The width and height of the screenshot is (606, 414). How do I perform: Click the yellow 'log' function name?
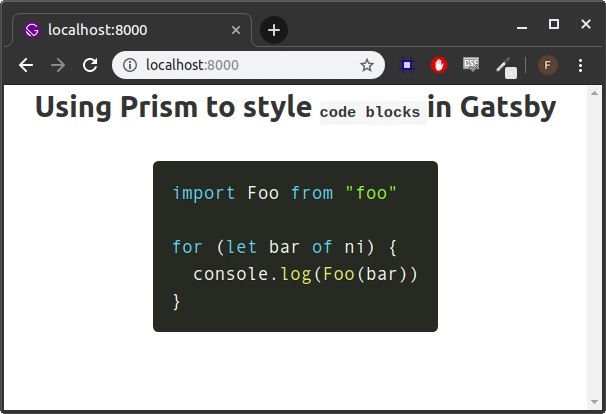(296, 274)
